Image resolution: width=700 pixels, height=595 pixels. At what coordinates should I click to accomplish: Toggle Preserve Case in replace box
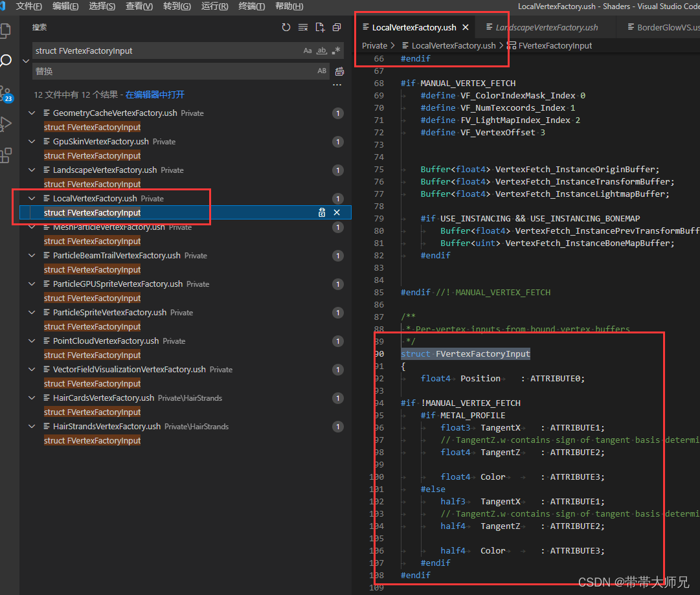322,71
